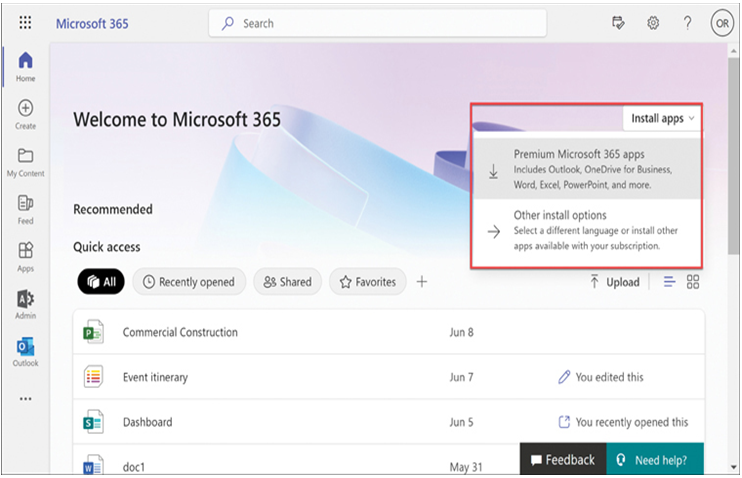Add a new filter with plus icon
This screenshot has width=742, height=478.
[x=422, y=282]
